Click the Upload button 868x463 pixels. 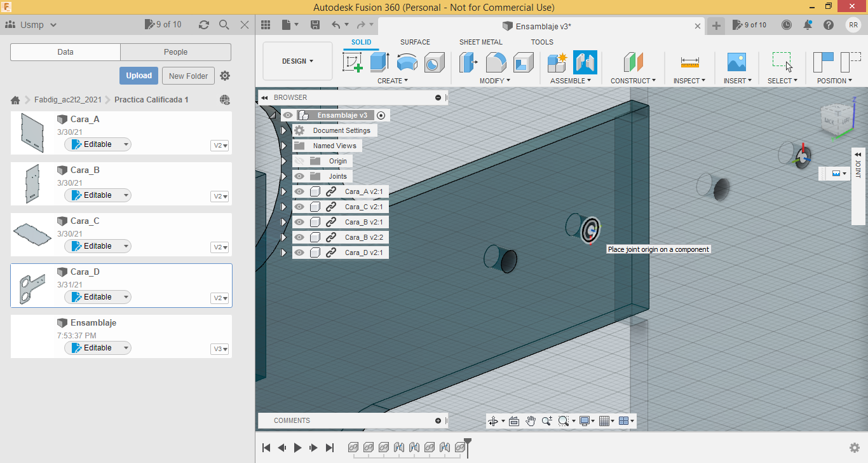pyautogui.click(x=139, y=76)
